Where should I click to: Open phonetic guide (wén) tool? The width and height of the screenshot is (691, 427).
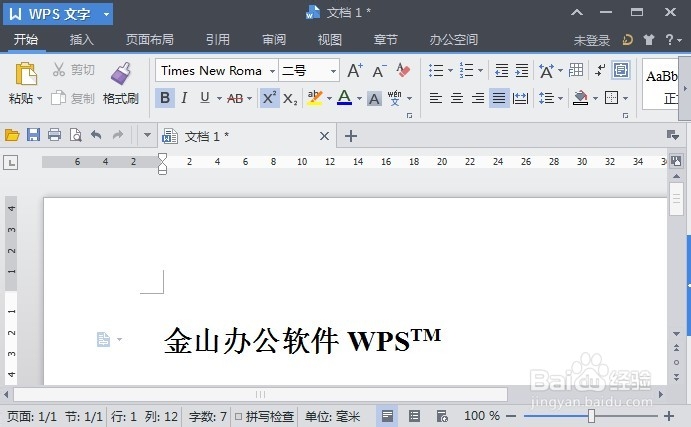tap(394, 98)
